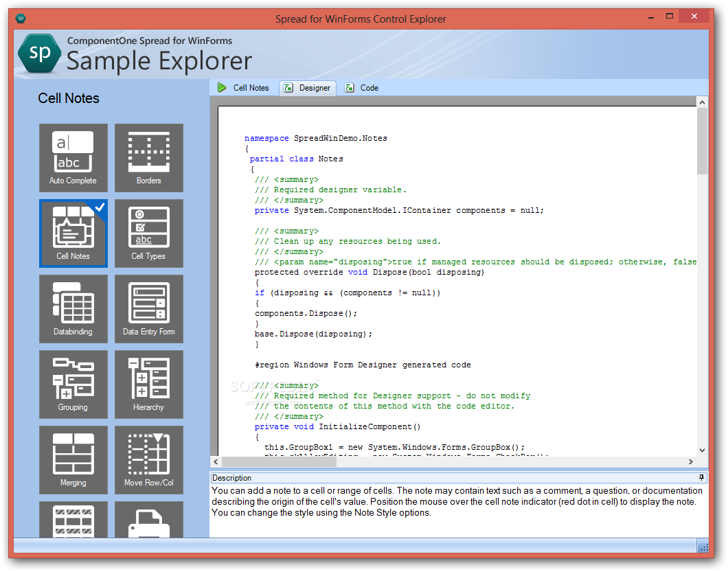This screenshot has height=572, width=728.
Task: Click the code pane scroll up arrow
Action: [702, 102]
